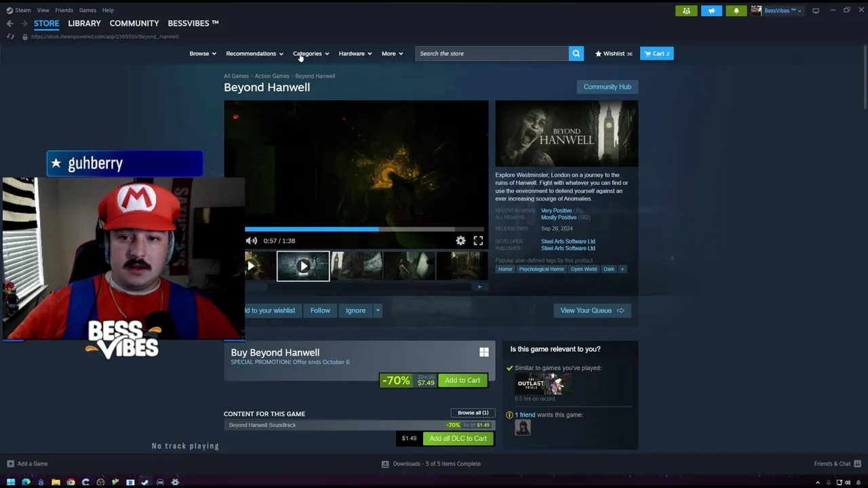
Task: Click the Open World tag
Action: [583, 269]
